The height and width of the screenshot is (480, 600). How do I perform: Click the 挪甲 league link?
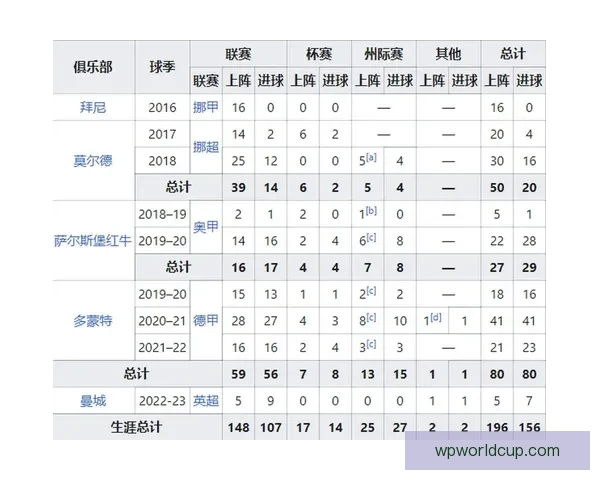206,107
